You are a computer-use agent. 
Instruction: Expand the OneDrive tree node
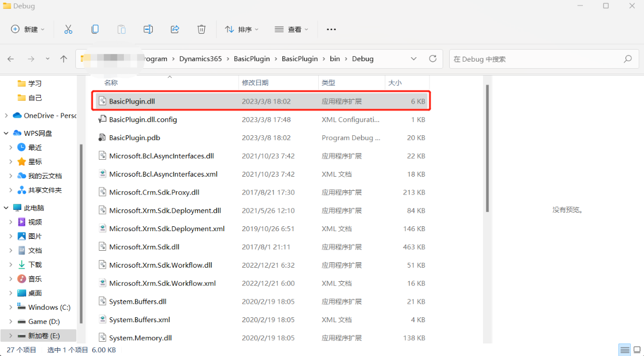coord(6,116)
